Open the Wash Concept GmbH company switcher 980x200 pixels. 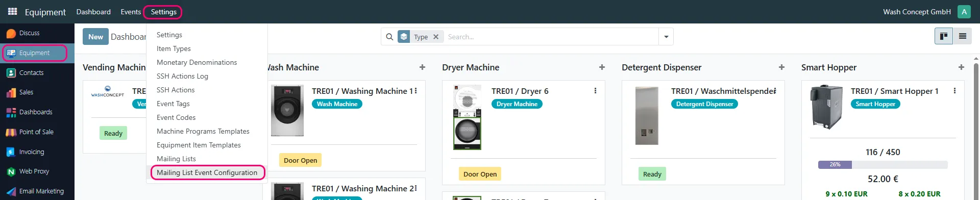[917, 12]
